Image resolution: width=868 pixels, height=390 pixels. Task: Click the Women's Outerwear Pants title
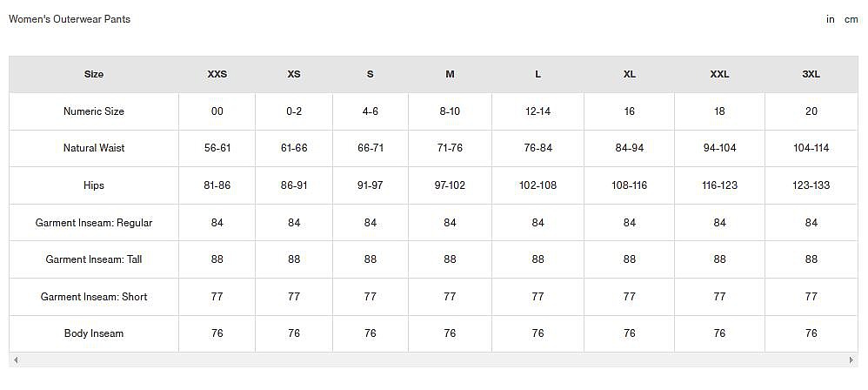[x=70, y=19]
